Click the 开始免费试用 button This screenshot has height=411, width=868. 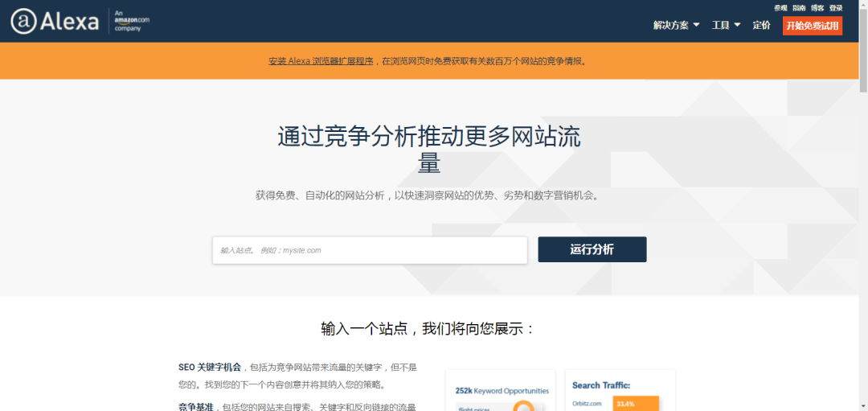(x=812, y=26)
